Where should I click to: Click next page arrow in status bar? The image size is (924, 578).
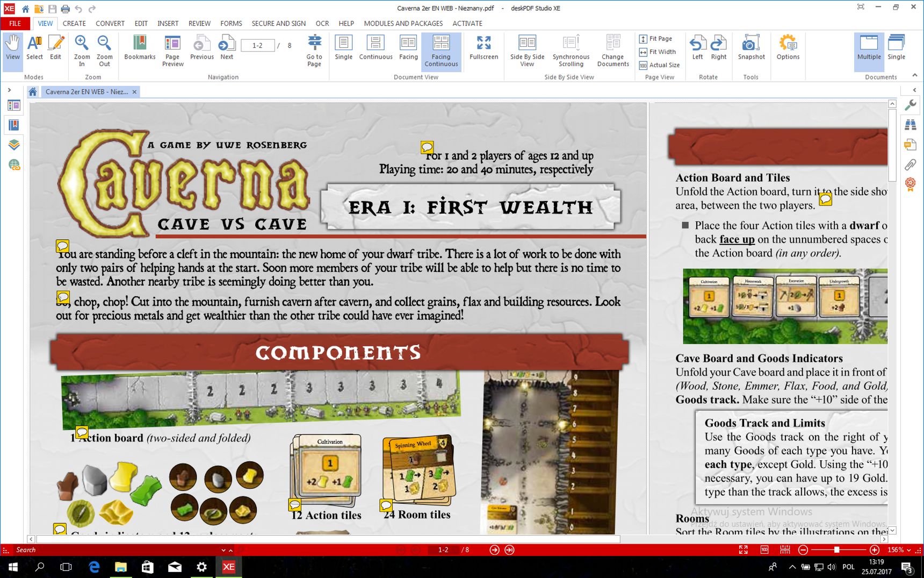click(494, 550)
